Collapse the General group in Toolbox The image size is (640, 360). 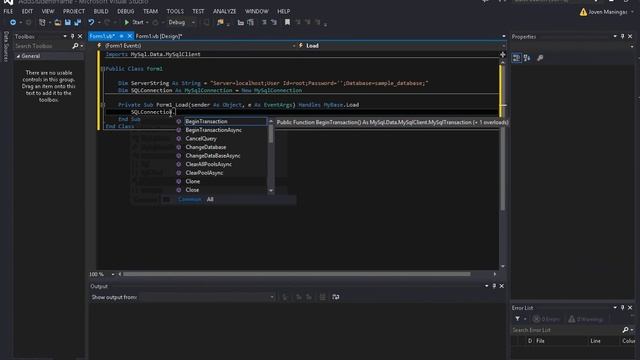[x=18, y=56]
